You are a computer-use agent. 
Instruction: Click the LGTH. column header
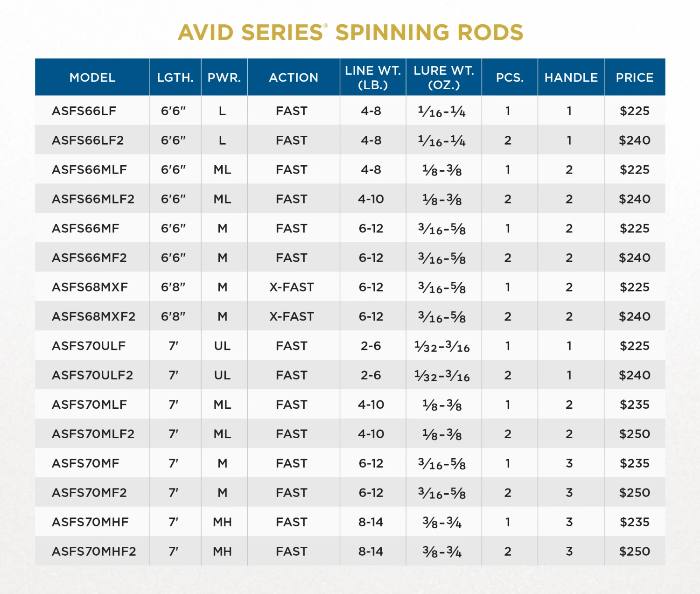175,77
